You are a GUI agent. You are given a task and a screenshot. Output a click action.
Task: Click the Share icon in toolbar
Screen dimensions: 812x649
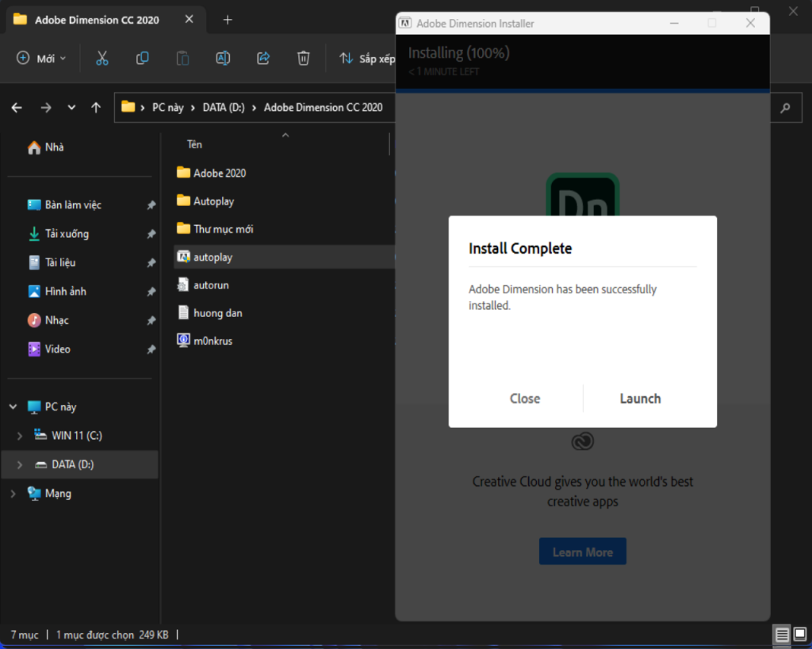point(263,58)
